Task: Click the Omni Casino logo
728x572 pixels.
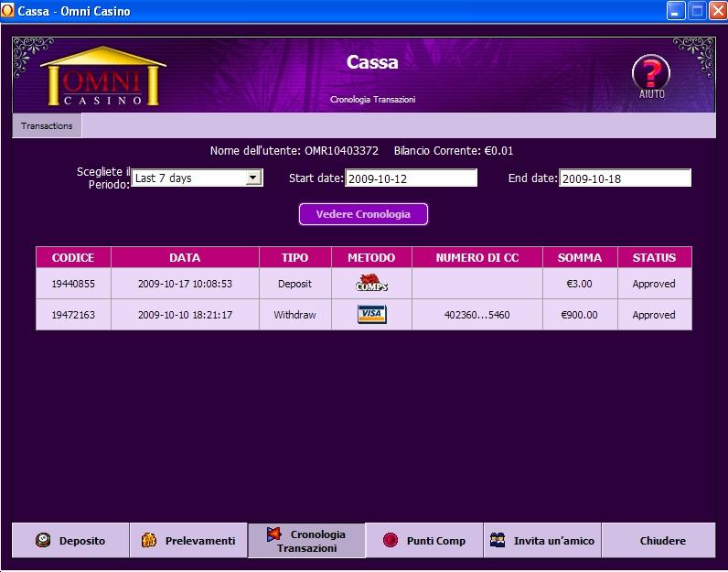Action: pos(103,76)
